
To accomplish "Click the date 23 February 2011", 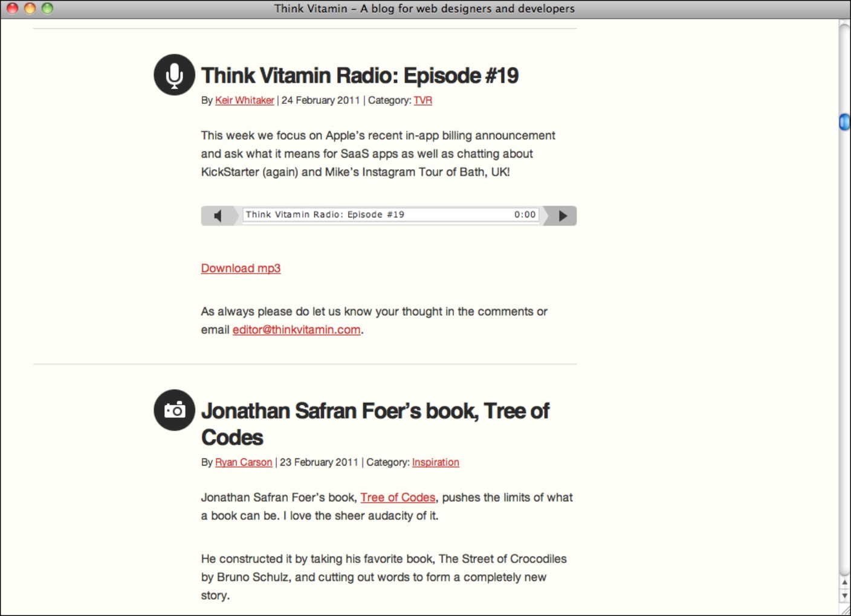I will (319, 462).
